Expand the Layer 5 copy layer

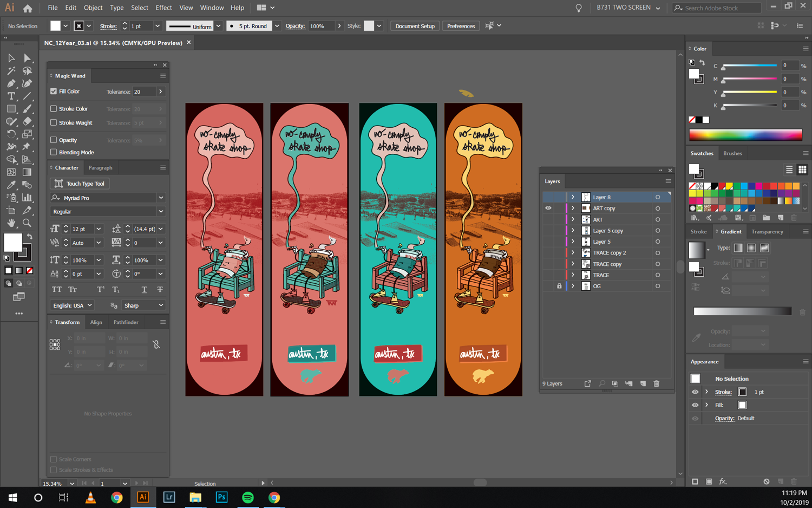[x=573, y=231]
